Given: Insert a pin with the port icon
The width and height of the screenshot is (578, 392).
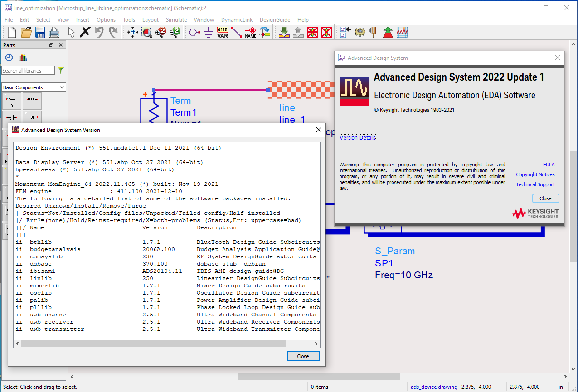Looking at the screenshot, I should point(194,32).
